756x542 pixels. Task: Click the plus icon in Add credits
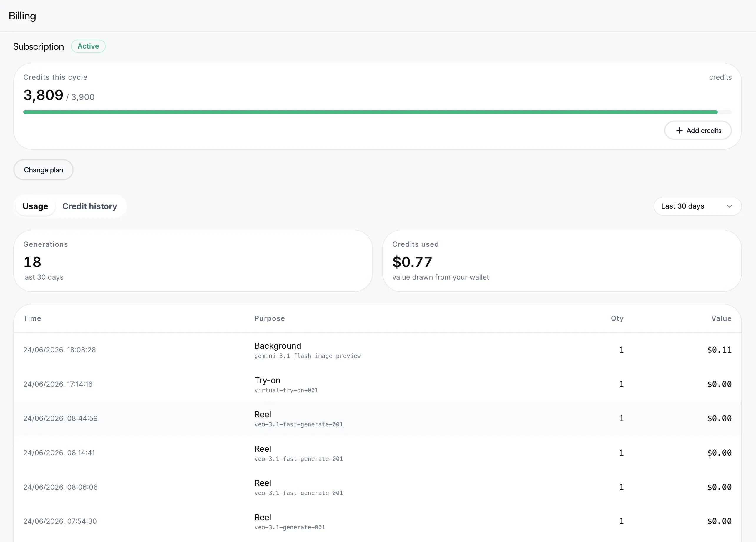point(679,130)
